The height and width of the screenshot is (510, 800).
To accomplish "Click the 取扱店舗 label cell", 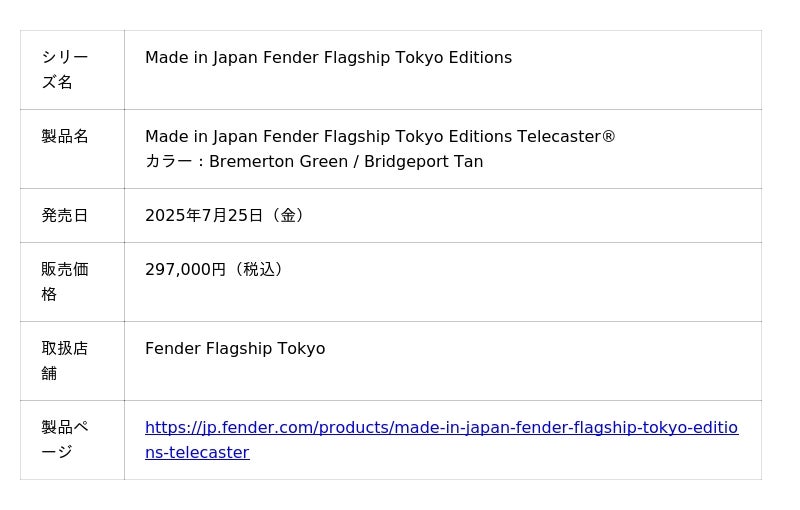I will 65,361.
